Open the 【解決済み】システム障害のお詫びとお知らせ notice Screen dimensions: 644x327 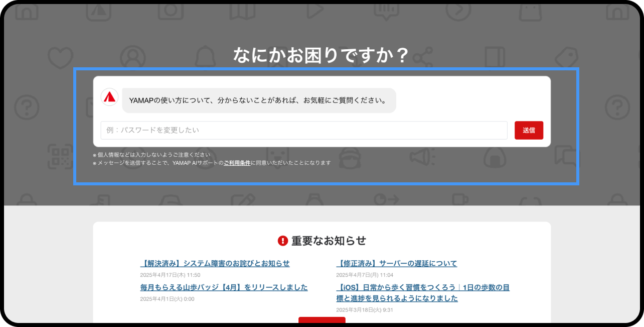(215, 263)
